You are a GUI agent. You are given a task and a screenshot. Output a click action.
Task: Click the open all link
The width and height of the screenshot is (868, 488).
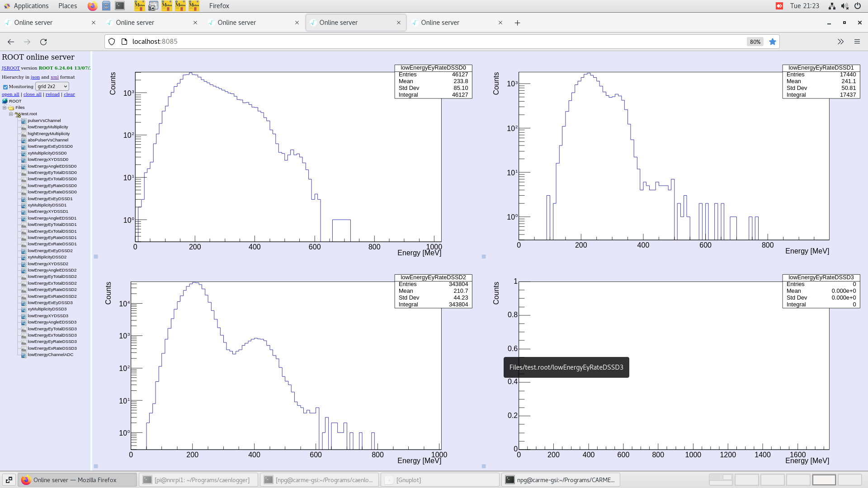click(x=10, y=94)
